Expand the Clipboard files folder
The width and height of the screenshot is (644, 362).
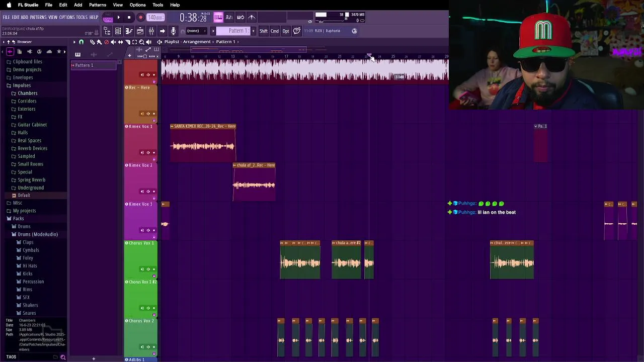tap(27, 61)
